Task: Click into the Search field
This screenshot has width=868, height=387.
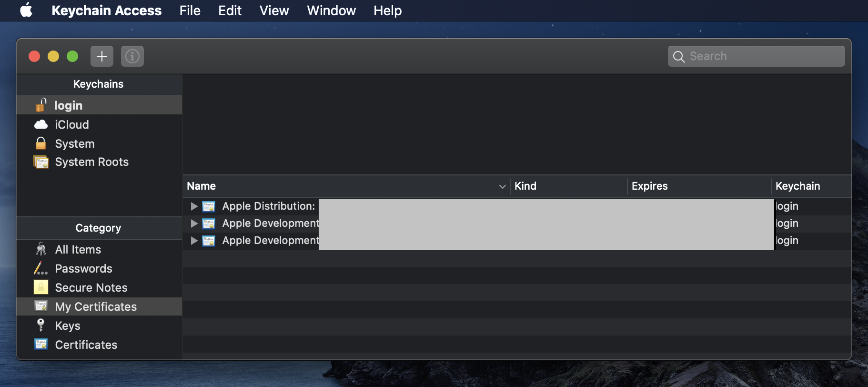Action: [x=757, y=56]
